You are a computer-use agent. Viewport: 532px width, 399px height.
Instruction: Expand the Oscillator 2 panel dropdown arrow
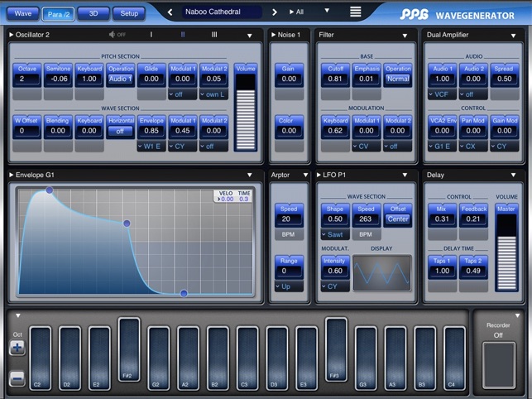[249, 36]
